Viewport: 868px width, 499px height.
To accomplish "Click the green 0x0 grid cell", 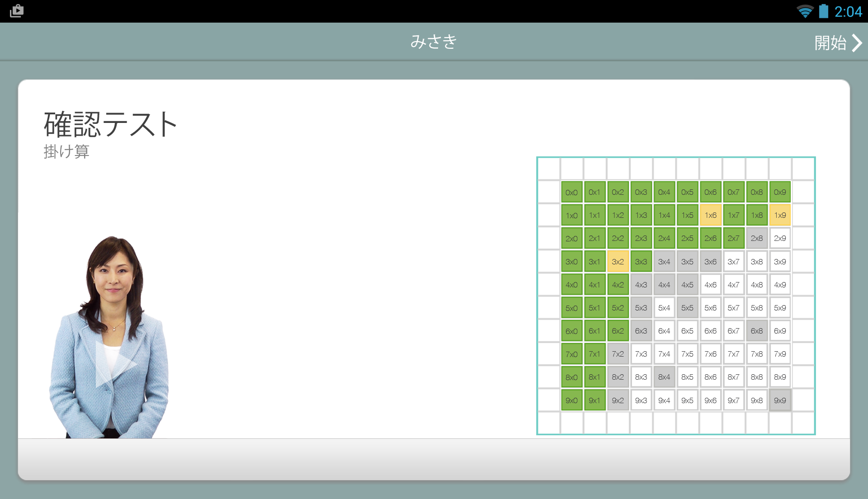I will (x=571, y=192).
